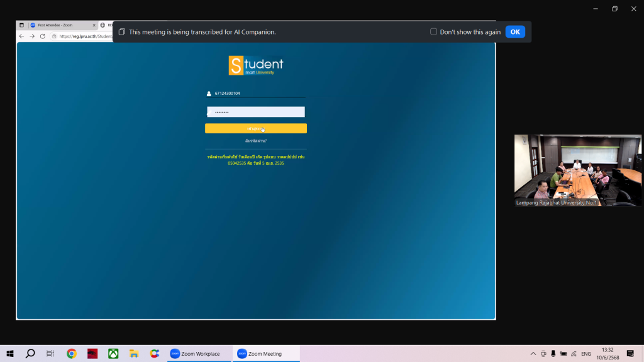The image size is (644, 362).
Task: Open Task View on the taskbar
Action: pos(50,354)
